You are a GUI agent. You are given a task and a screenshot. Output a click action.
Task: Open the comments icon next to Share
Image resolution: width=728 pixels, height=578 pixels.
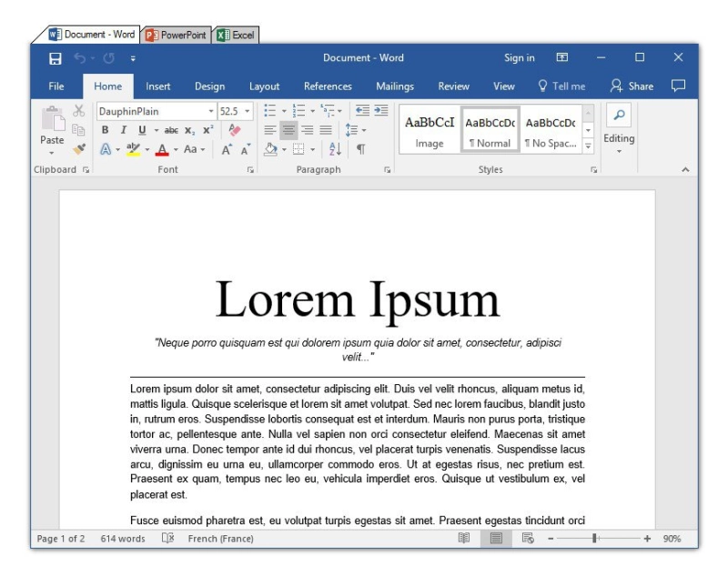coord(678,86)
